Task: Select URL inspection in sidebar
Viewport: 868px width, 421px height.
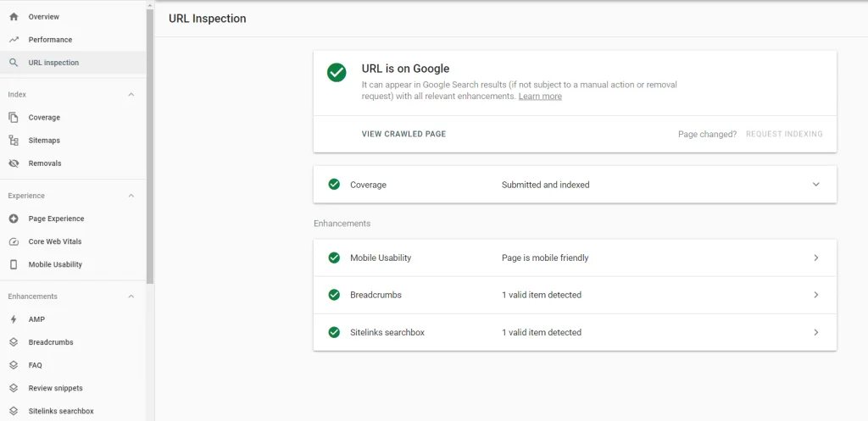Action: [x=73, y=63]
